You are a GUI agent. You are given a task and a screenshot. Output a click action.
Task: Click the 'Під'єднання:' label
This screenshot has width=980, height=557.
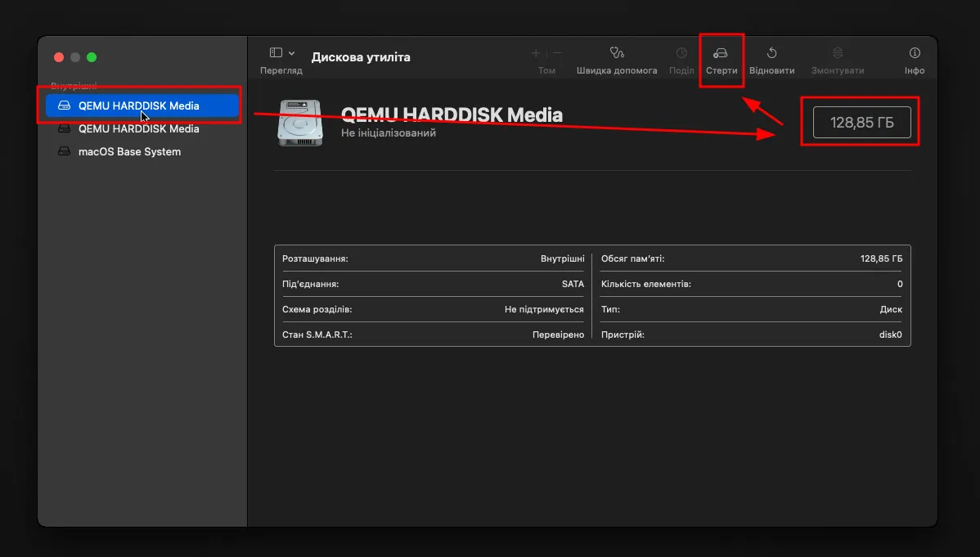pyautogui.click(x=310, y=284)
